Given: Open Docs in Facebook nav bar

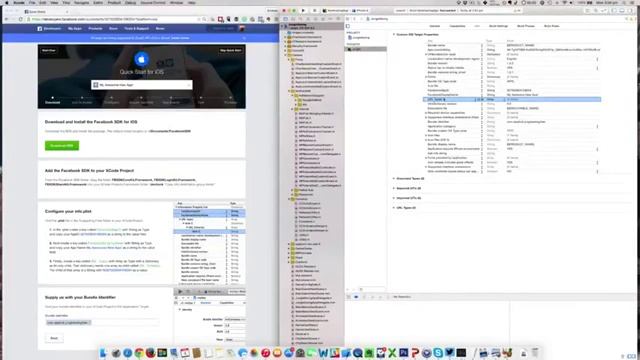Looking at the screenshot, I should tap(113, 29).
